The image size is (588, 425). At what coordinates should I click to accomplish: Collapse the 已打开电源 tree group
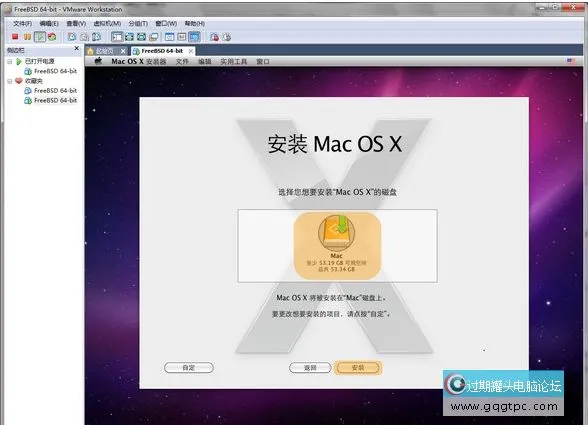(10, 62)
